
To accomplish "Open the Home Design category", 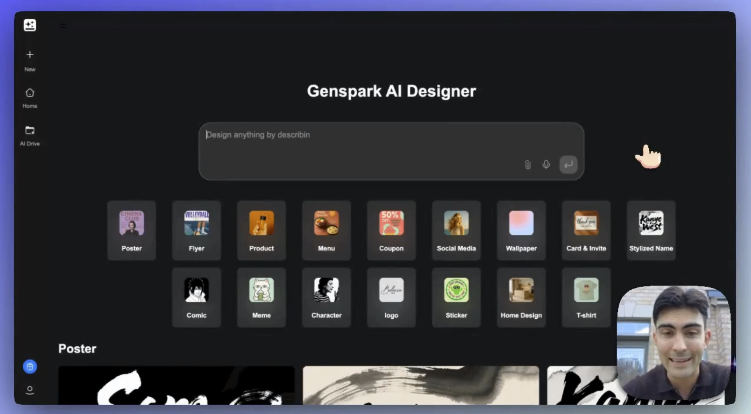I will click(x=521, y=298).
